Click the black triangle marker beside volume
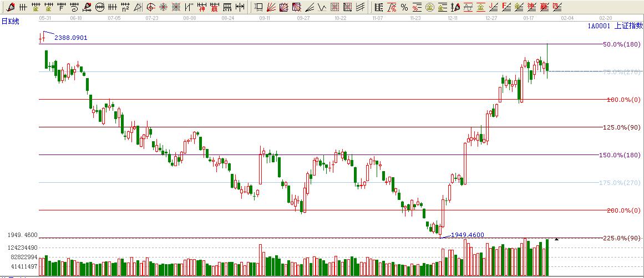 point(556,239)
